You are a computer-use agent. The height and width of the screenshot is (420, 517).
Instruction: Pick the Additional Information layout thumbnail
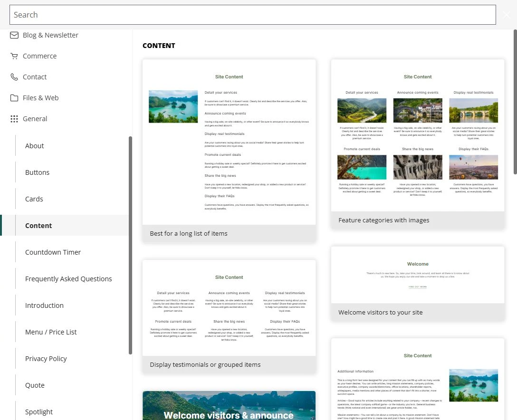coord(418,379)
